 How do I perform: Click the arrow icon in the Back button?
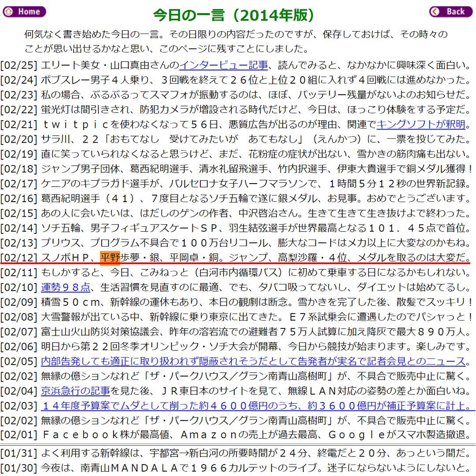click(435, 11)
